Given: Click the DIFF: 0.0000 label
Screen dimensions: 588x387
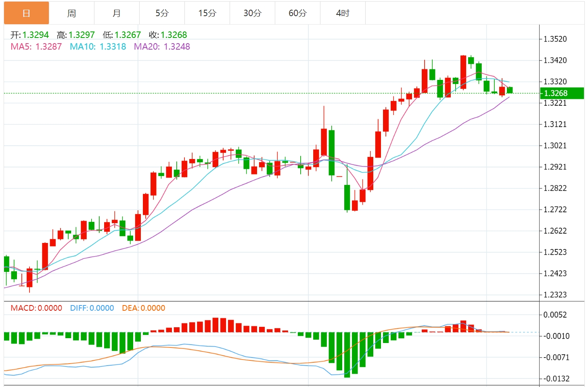Looking at the screenshot, I should pos(92,308).
